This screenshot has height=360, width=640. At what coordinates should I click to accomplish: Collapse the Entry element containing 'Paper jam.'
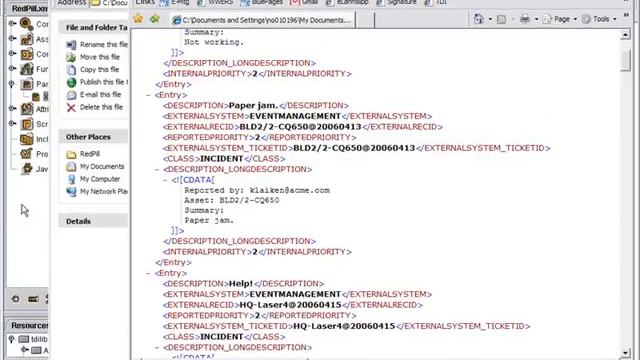click(148, 95)
